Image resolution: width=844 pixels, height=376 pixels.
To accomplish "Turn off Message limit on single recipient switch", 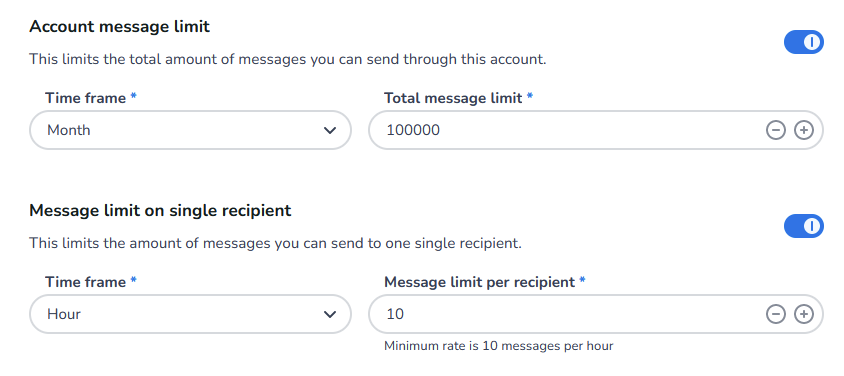I will coord(804,226).
